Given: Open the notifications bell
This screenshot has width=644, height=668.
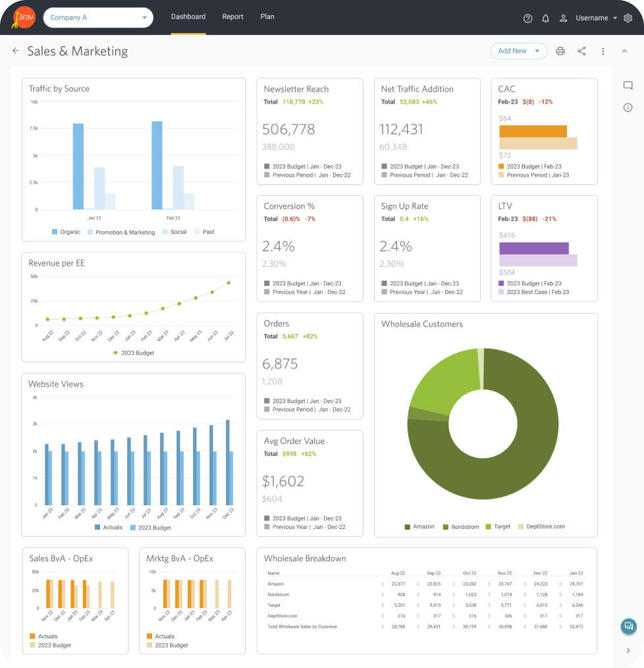Looking at the screenshot, I should (x=545, y=18).
